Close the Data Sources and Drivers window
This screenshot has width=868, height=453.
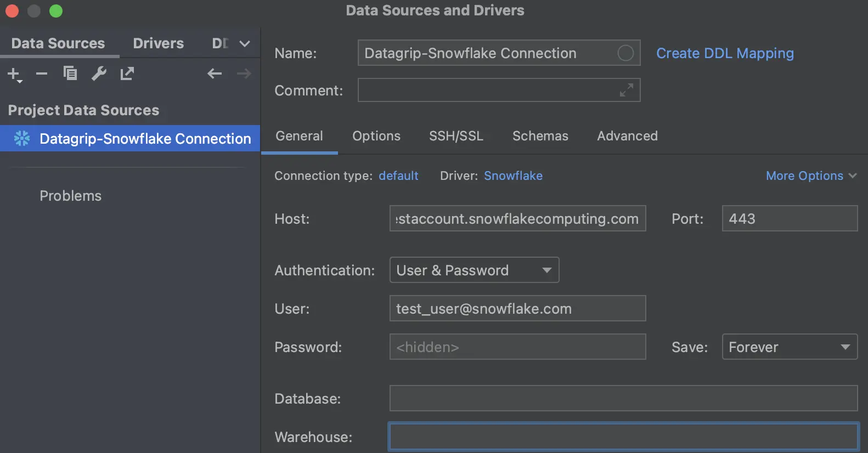point(12,10)
